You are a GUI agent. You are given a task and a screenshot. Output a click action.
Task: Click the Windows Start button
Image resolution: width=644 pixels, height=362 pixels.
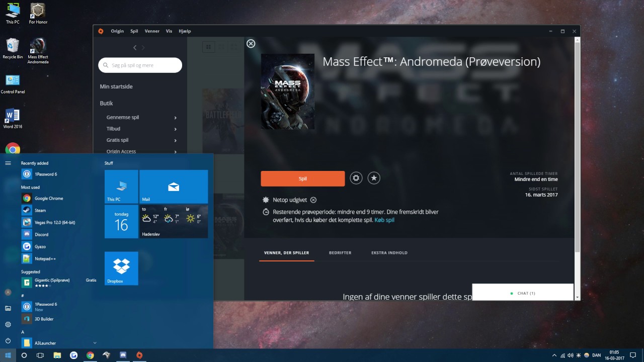[x=8, y=355]
